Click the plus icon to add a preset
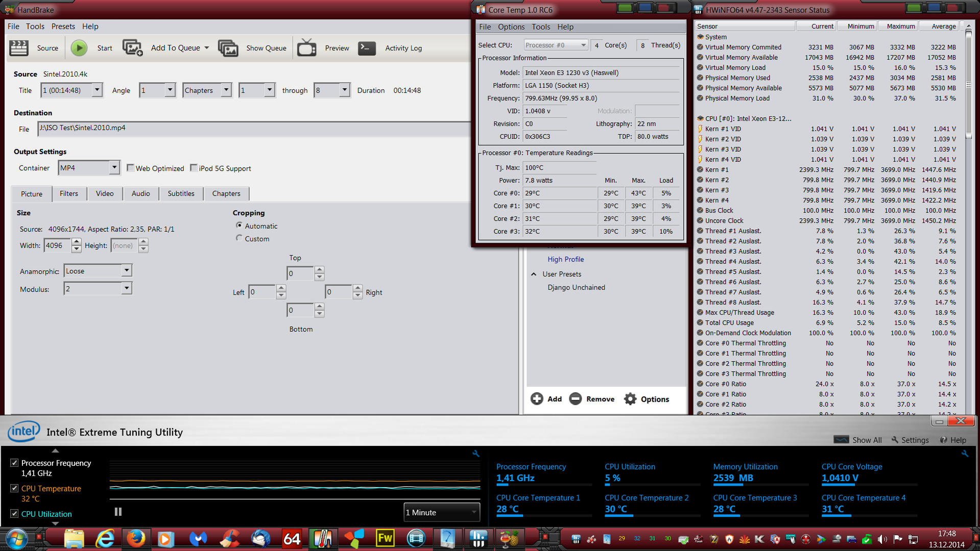Viewport: 980px width, 551px height. 537,399
